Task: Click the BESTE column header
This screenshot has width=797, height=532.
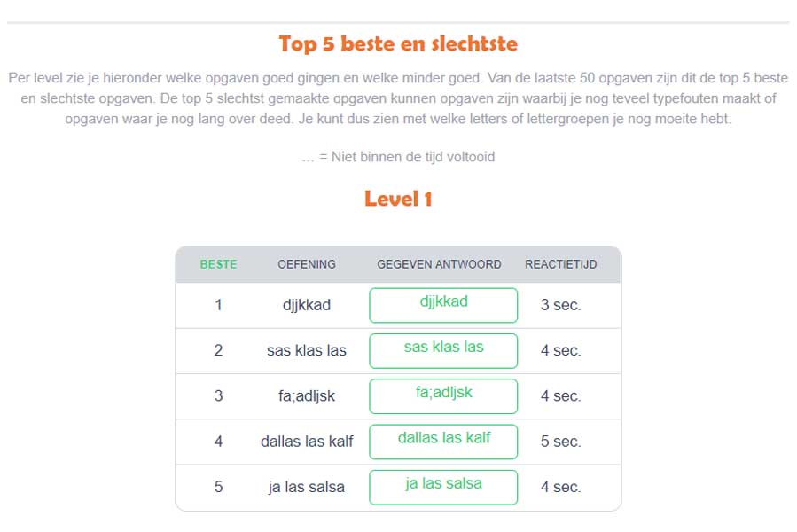Action: [219, 264]
